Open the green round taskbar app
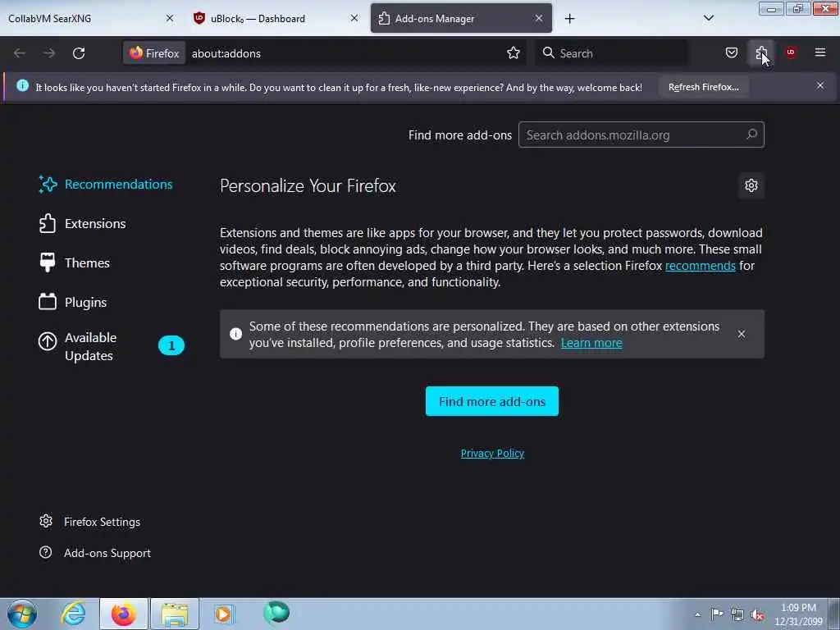The width and height of the screenshot is (840, 630). tap(276, 613)
